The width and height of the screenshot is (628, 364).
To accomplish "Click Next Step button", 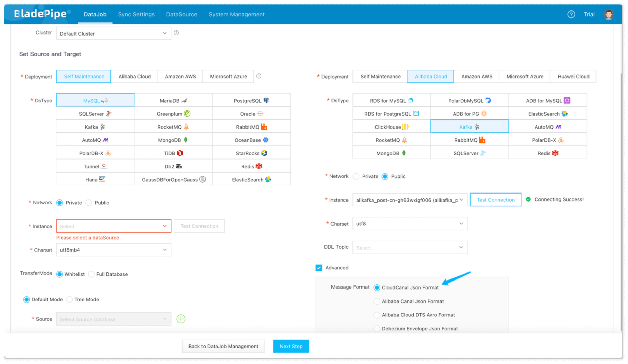I will pyautogui.click(x=291, y=346).
